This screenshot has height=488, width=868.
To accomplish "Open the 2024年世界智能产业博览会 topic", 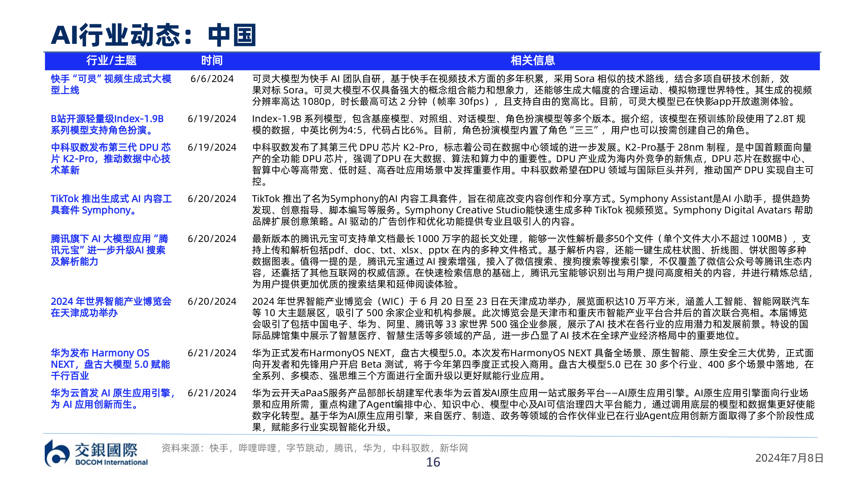I will tap(111, 307).
